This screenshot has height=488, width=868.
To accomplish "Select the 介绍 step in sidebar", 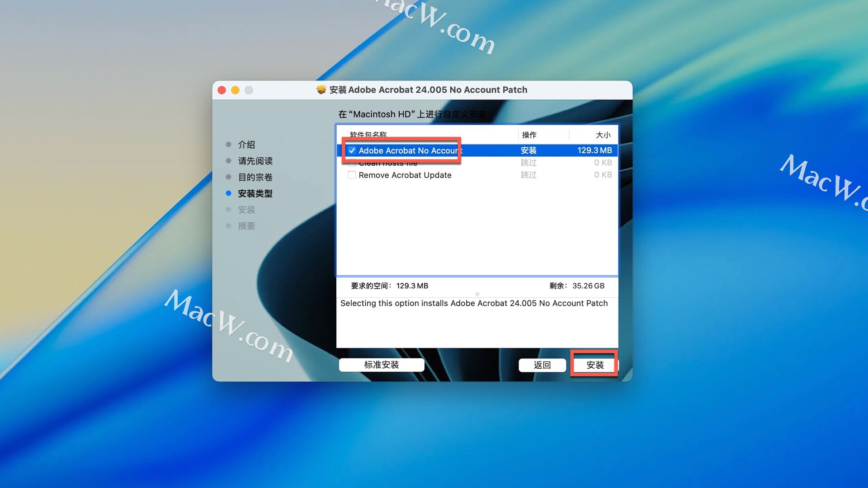I will [x=246, y=145].
